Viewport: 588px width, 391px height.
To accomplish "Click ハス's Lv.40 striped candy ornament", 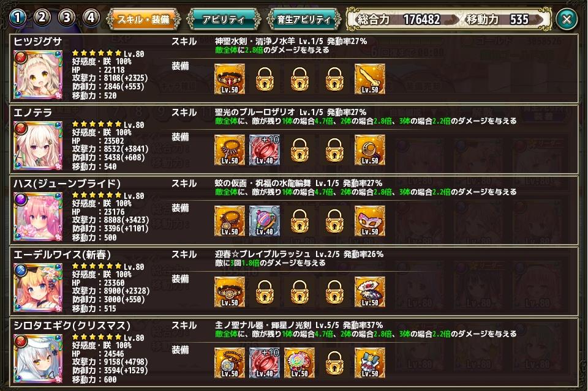I will pos(265,221).
